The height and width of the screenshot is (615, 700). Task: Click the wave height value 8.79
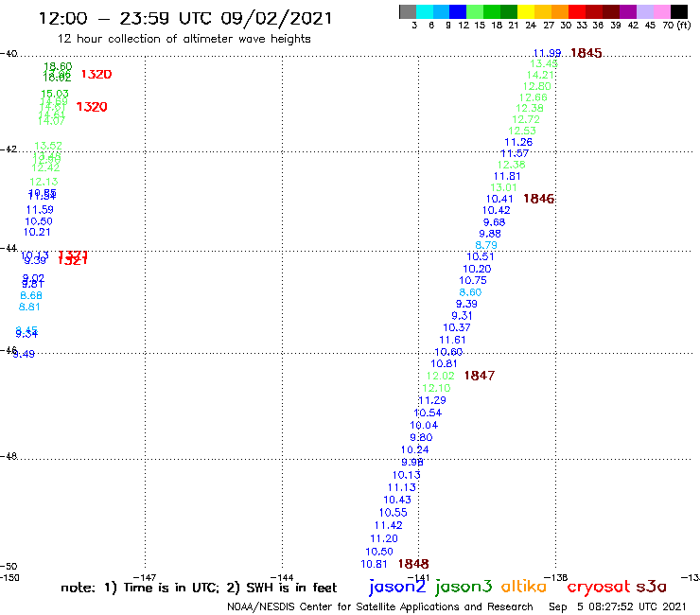click(486, 245)
